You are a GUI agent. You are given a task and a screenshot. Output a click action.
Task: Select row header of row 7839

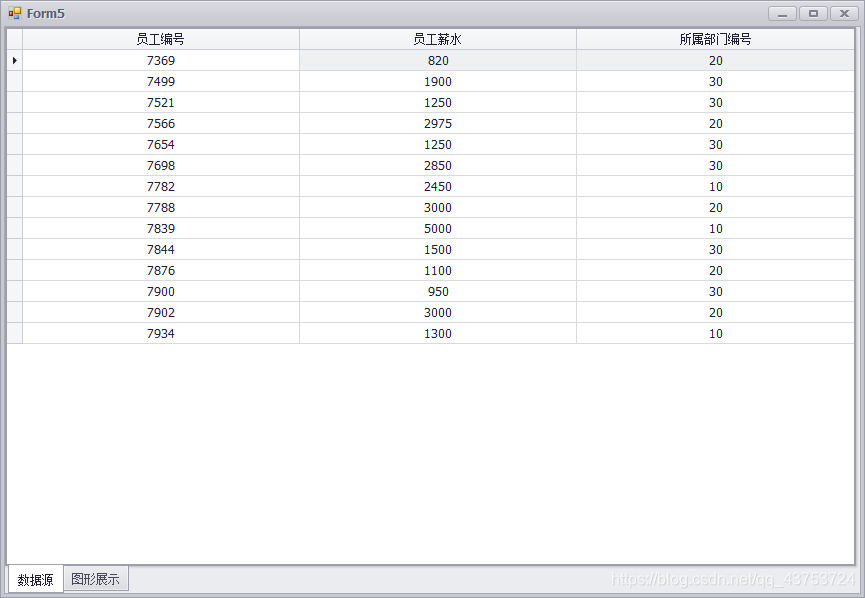point(14,228)
